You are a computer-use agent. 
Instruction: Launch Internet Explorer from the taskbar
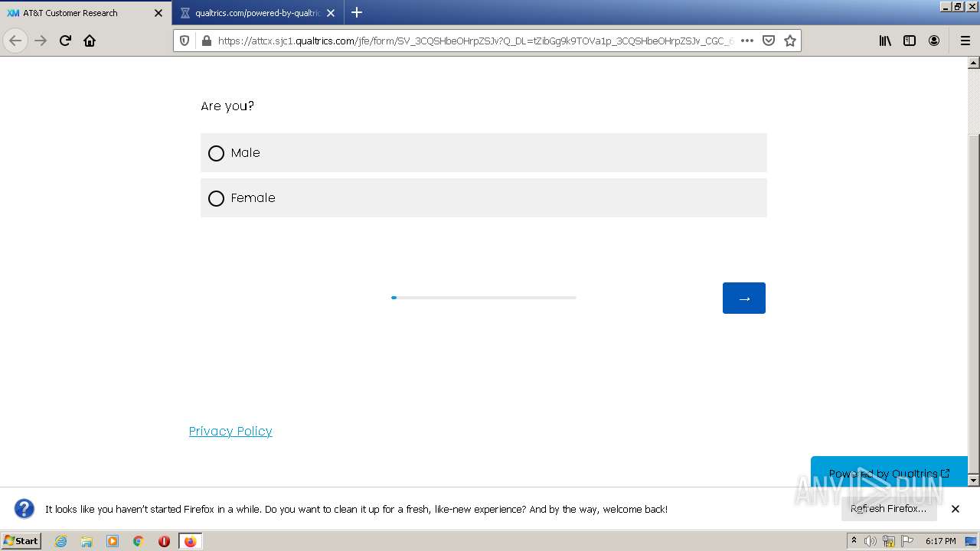(x=61, y=541)
